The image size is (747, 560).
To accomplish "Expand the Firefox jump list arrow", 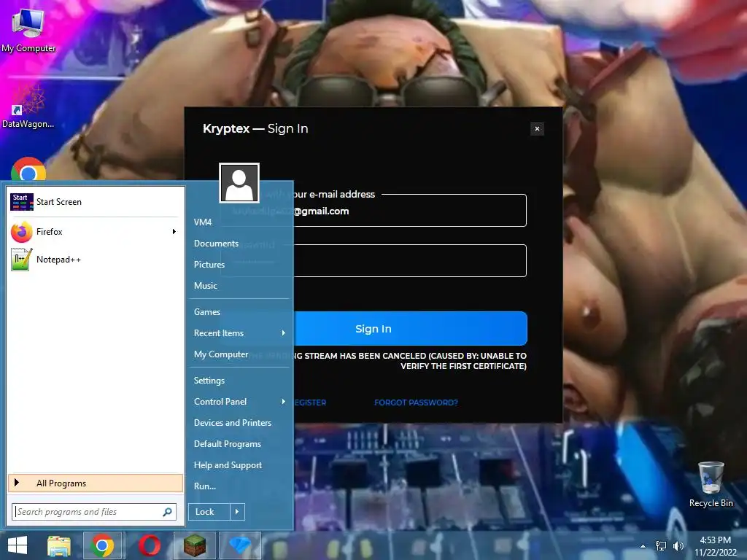I will [x=174, y=232].
